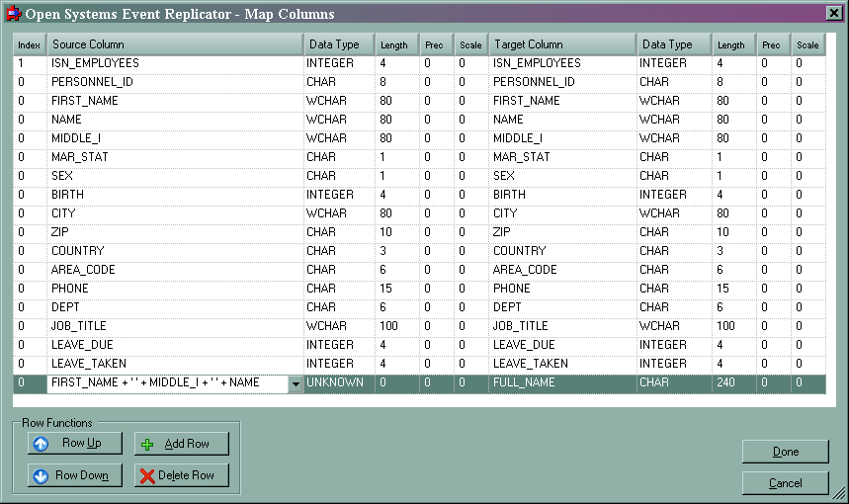Click the Row Up arrow icon
Viewport: 849px width, 504px height.
41,444
